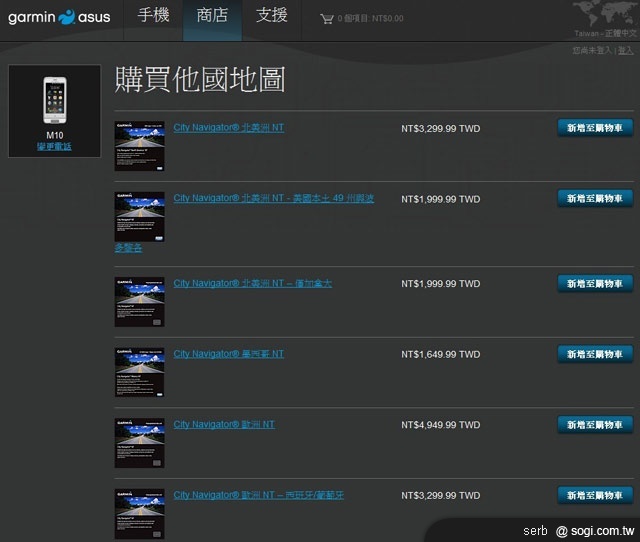Add NT$3,299.99 北美洲 NT to cart
Viewport: 640px width, 542px height.
pos(595,128)
